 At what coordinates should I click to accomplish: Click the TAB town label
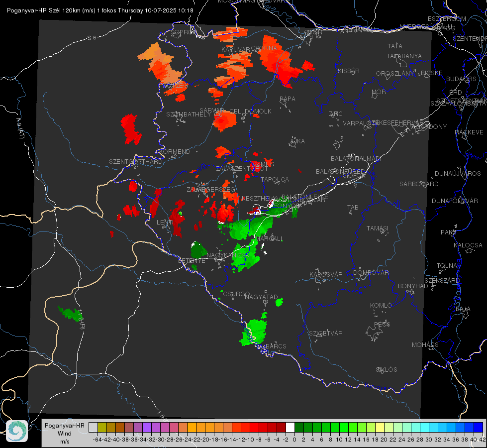click(353, 208)
